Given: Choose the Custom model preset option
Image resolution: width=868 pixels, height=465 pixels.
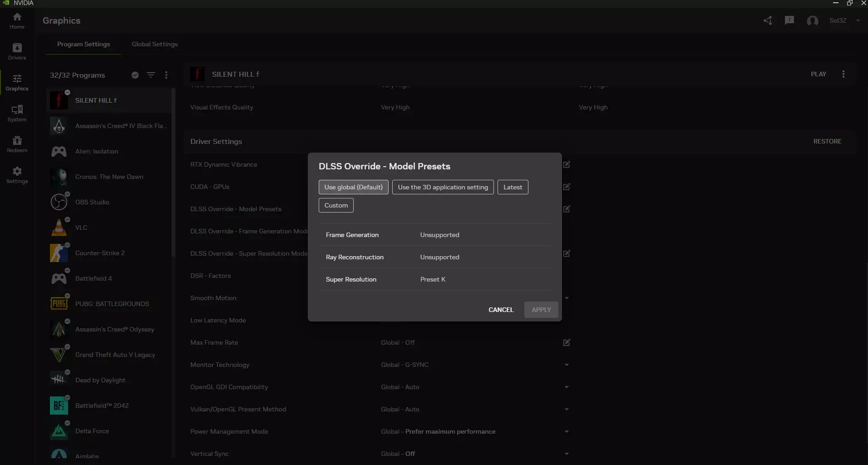Looking at the screenshot, I should 336,205.
